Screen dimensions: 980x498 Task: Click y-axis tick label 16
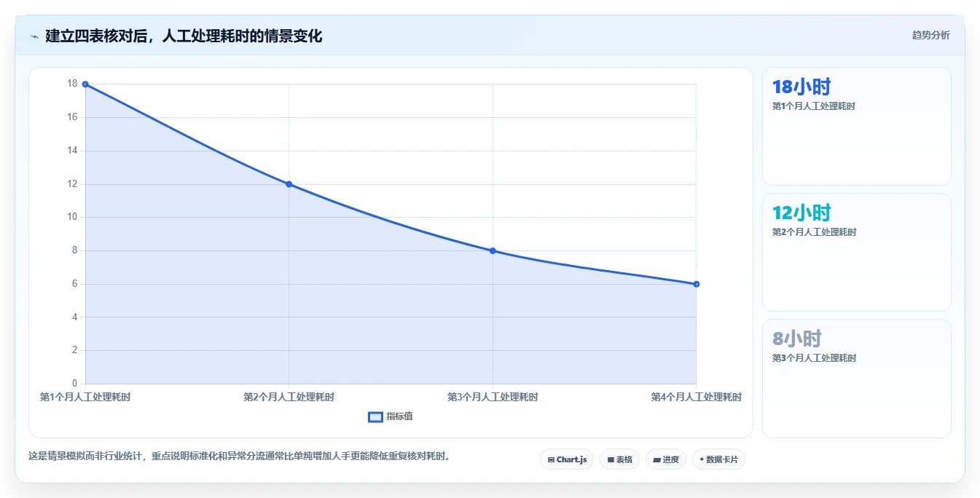click(72, 117)
